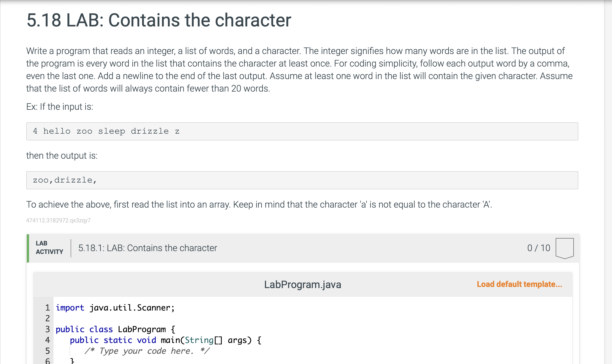The image size is (612, 364).
Task: Click the String keyword in main signature
Action: click(x=199, y=340)
